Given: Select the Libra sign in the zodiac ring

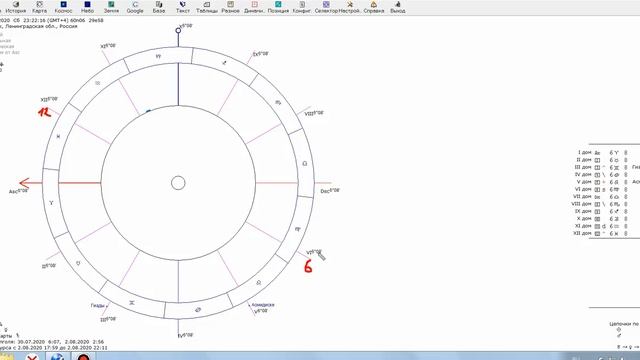Looking at the screenshot, I should click(x=304, y=163).
